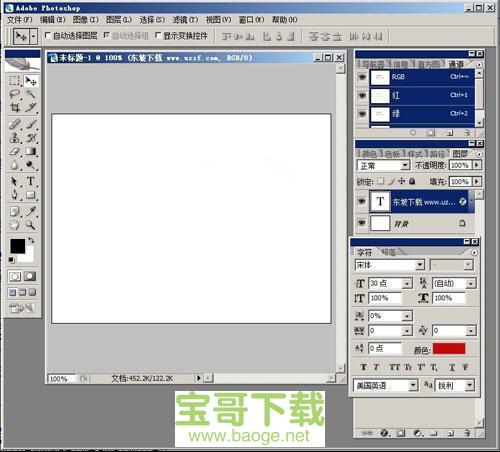Pick the red text 颜色 swatch

449,348
